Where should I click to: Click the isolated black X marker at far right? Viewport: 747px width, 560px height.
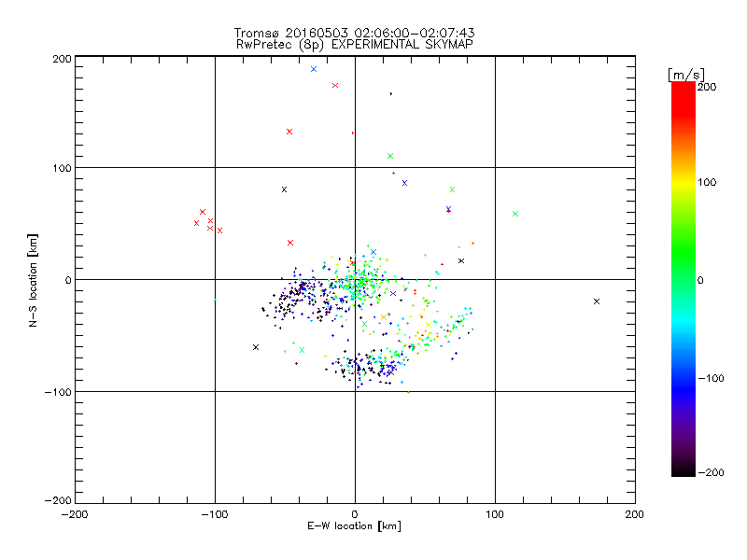[597, 301]
